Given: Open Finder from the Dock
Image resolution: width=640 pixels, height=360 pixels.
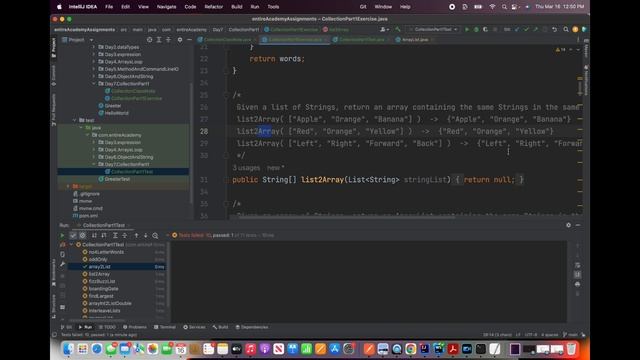Looking at the screenshot, I should (69, 349).
